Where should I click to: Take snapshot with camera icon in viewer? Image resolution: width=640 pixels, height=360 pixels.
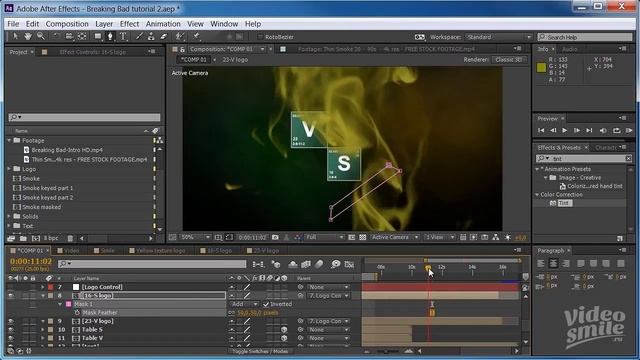(276, 237)
